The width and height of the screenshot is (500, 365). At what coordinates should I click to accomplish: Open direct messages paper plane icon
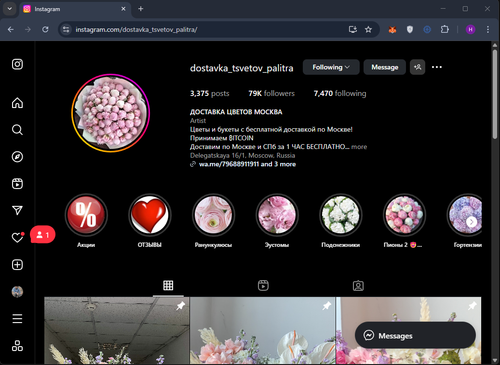[x=17, y=210]
